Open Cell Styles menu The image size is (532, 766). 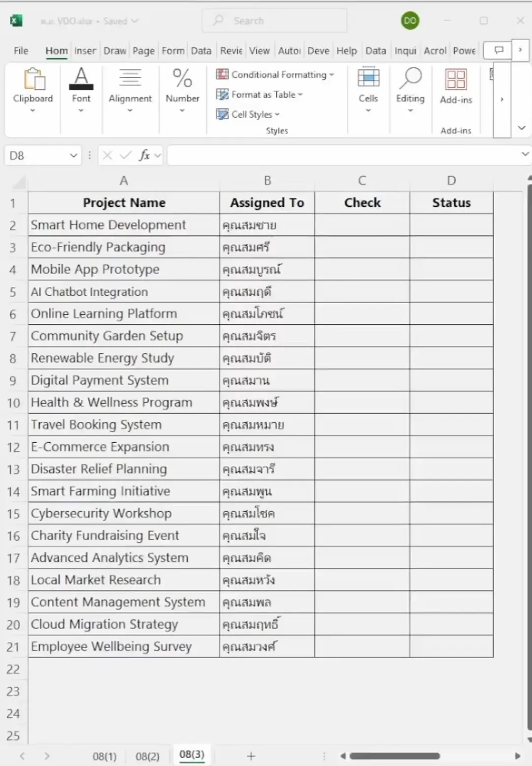click(248, 114)
